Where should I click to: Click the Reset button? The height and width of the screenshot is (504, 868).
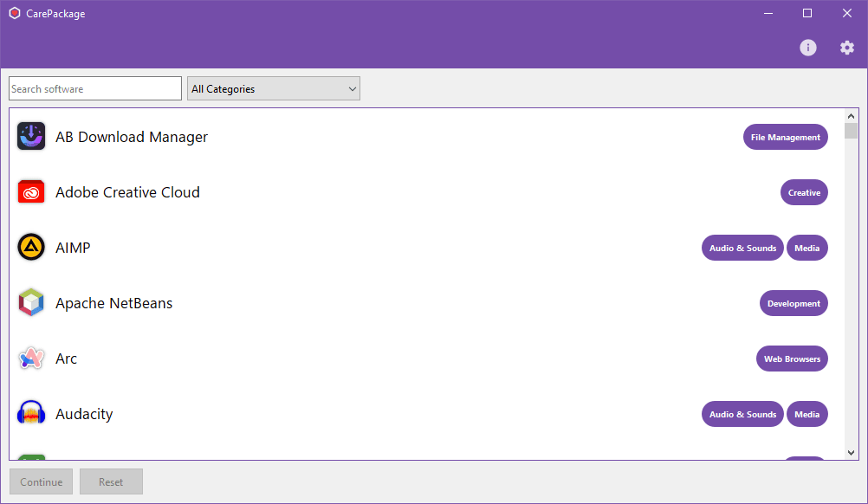click(x=111, y=481)
